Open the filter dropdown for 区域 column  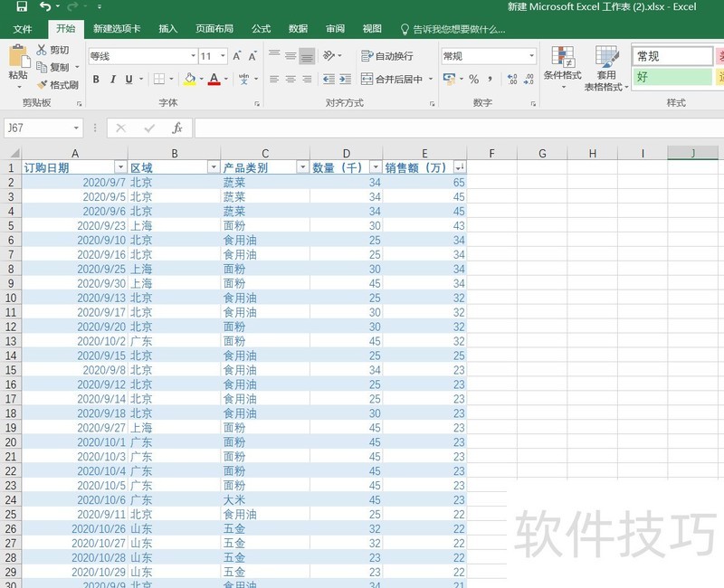pyautogui.click(x=213, y=167)
